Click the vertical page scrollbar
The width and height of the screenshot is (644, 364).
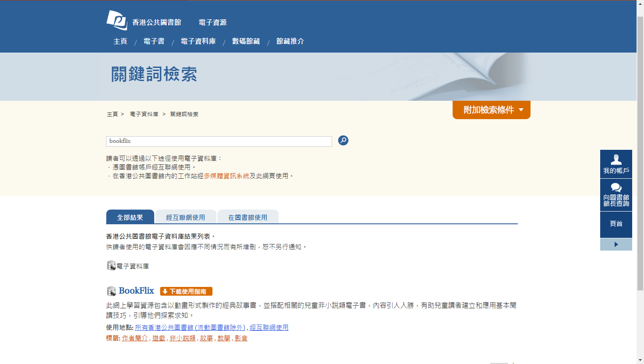[x=640, y=153]
